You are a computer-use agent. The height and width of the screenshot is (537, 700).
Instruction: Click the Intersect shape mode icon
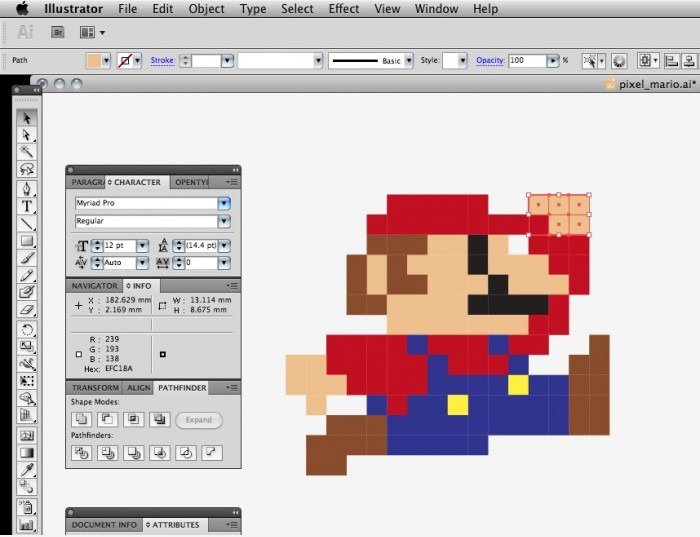133,419
